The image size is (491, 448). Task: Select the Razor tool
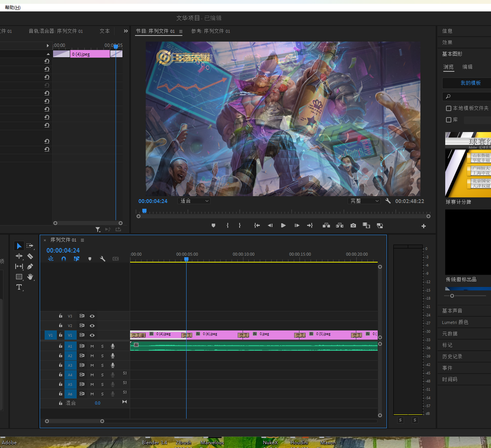point(30,256)
